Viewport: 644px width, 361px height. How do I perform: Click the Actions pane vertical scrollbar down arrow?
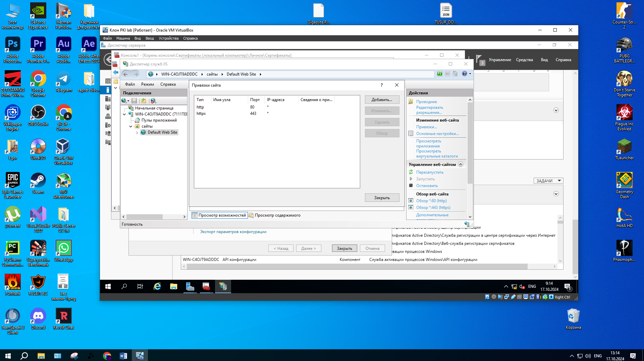(470, 217)
